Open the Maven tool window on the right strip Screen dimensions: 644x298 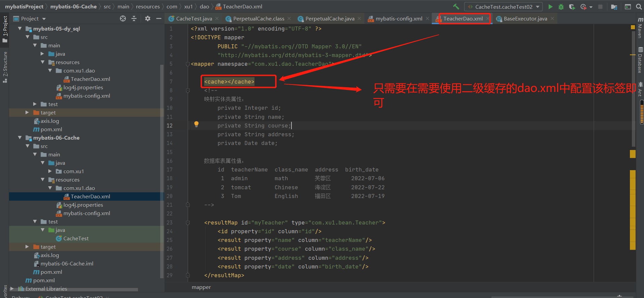pyautogui.click(x=640, y=28)
